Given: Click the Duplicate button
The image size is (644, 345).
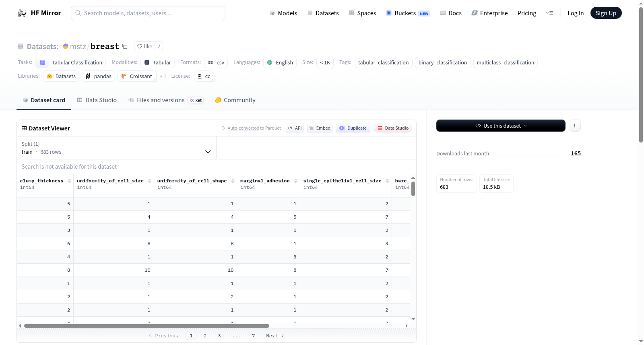Looking at the screenshot, I should point(353,128).
